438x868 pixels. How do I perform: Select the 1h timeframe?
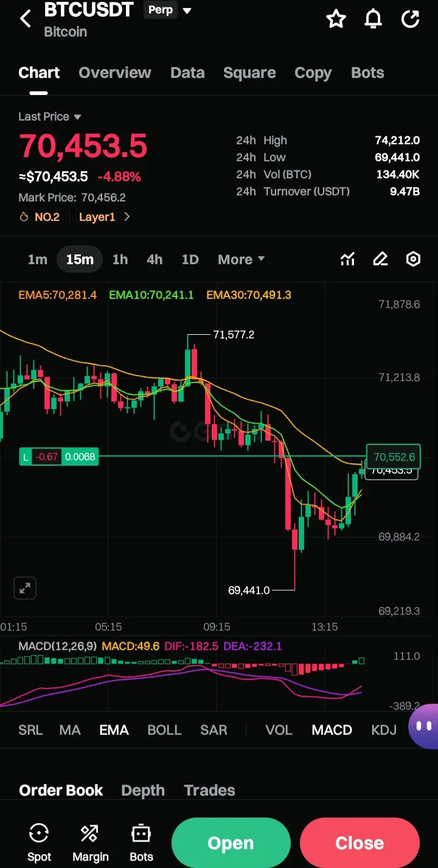pyautogui.click(x=120, y=259)
